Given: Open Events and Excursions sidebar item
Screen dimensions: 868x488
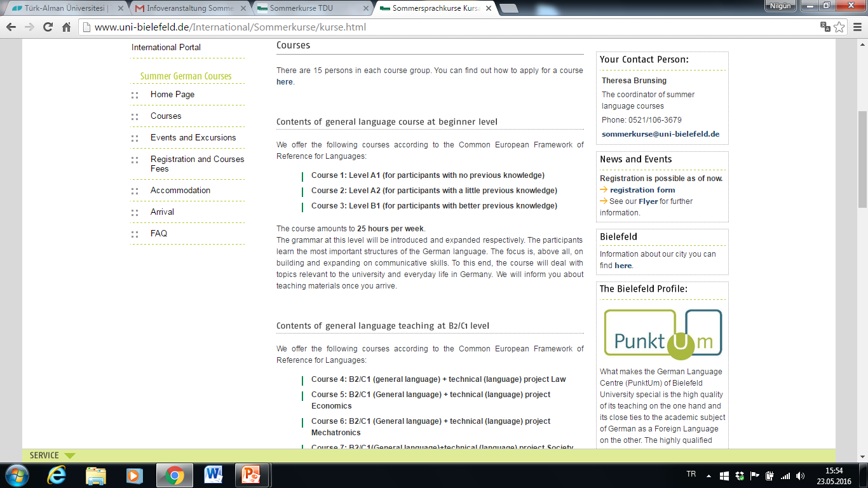Looking at the screenshot, I should pyautogui.click(x=193, y=137).
